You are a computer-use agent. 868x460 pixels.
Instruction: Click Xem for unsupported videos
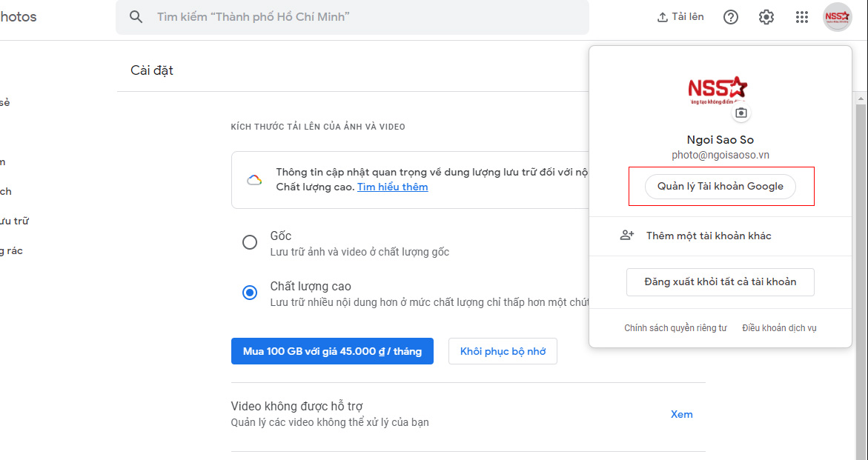pos(681,414)
